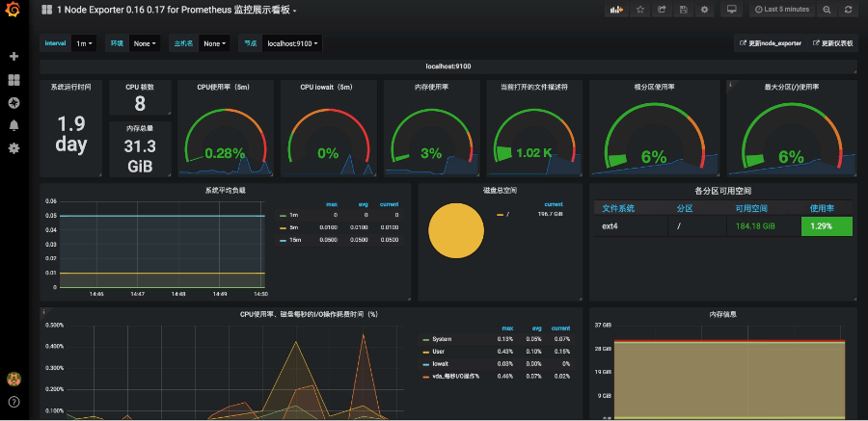Zoom out the time range
The width and height of the screenshot is (868, 421).
pos(827,10)
